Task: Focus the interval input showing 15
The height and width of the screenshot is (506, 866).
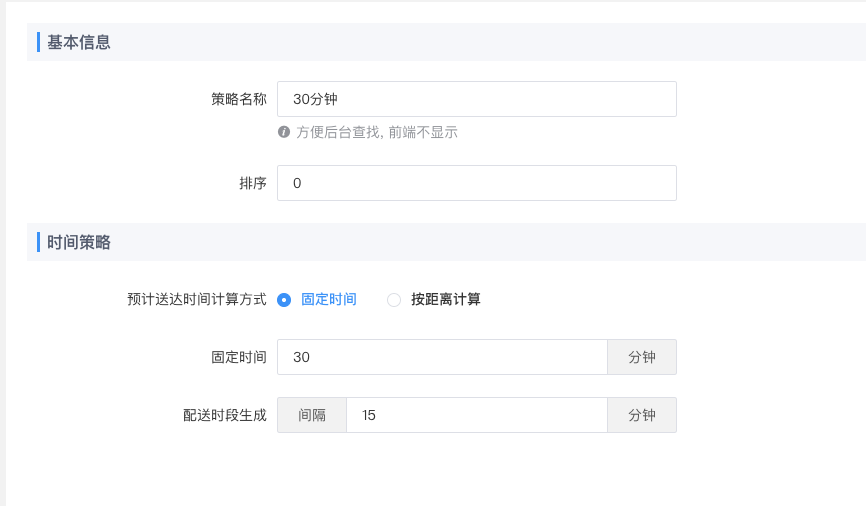Action: pyautogui.click(x=476, y=415)
